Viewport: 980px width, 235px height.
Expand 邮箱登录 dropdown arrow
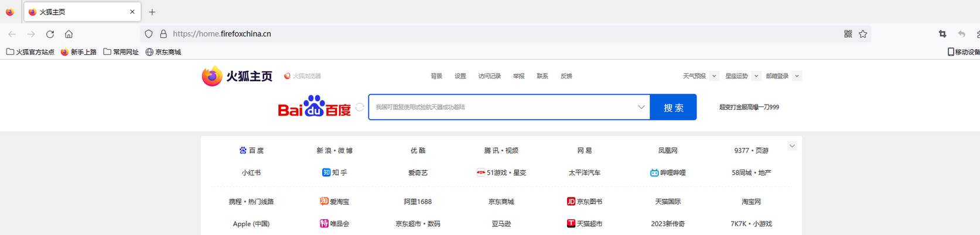(x=797, y=76)
